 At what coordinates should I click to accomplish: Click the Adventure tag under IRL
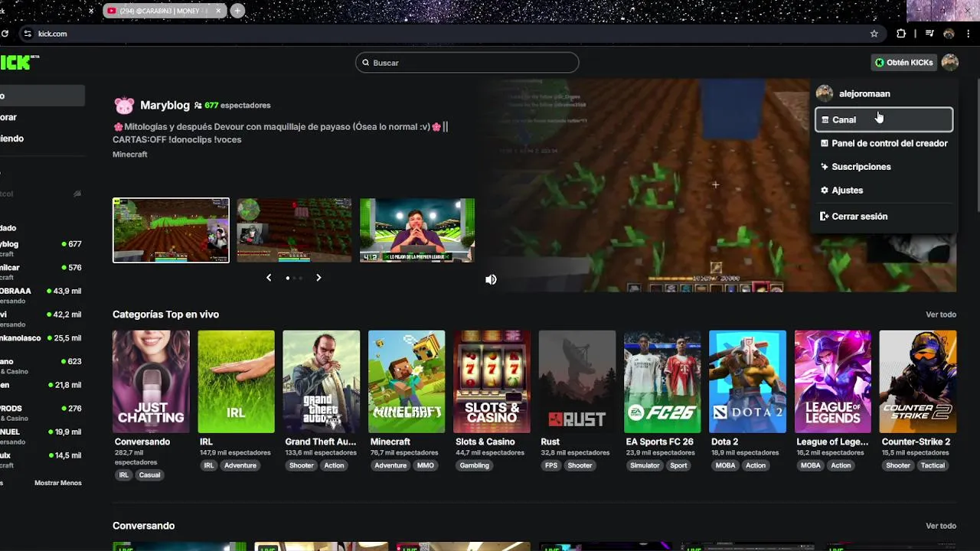(240, 465)
